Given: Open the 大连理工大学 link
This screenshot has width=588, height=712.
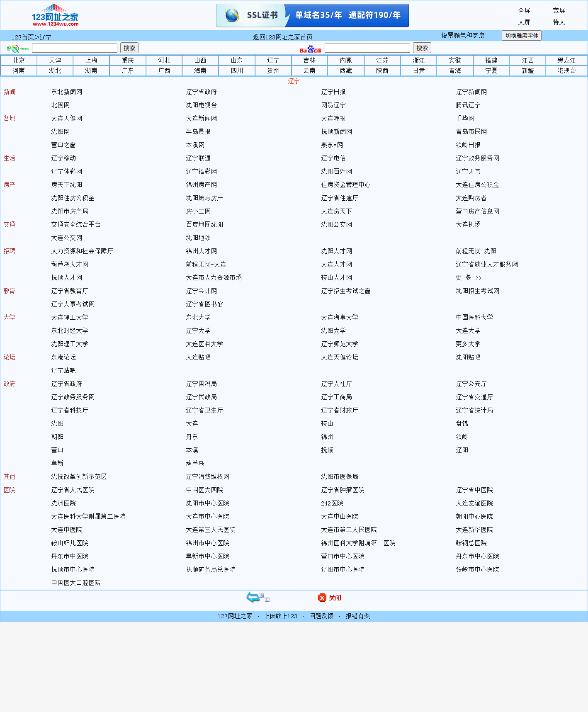Looking at the screenshot, I should [69, 317].
